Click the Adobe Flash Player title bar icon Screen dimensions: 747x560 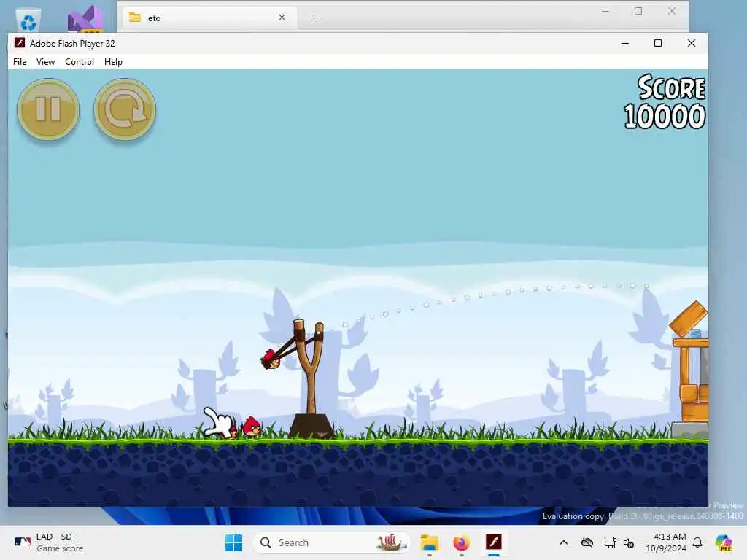point(20,43)
